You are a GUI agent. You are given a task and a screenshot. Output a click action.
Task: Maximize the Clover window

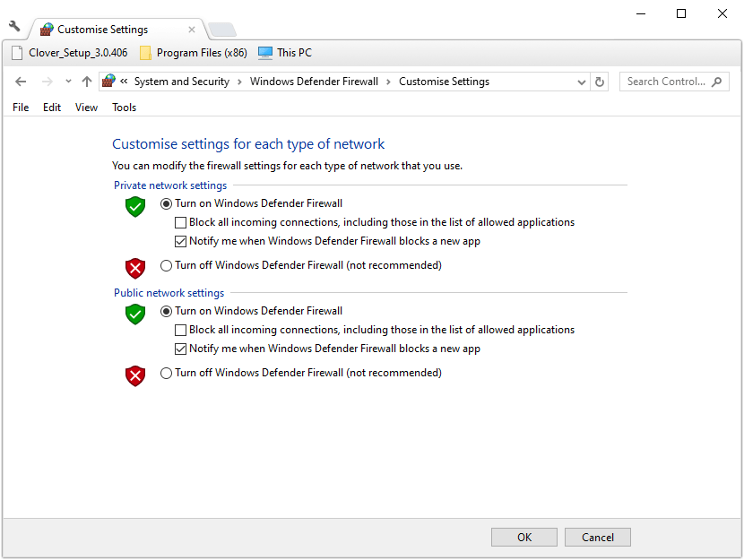click(x=681, y=13)
